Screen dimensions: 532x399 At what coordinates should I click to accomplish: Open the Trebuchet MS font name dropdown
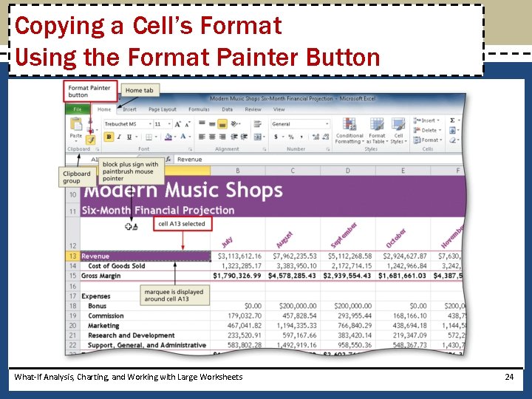pos(149,124)
